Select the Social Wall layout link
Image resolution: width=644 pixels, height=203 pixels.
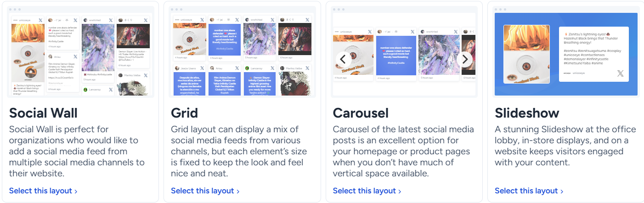point(43,191)
